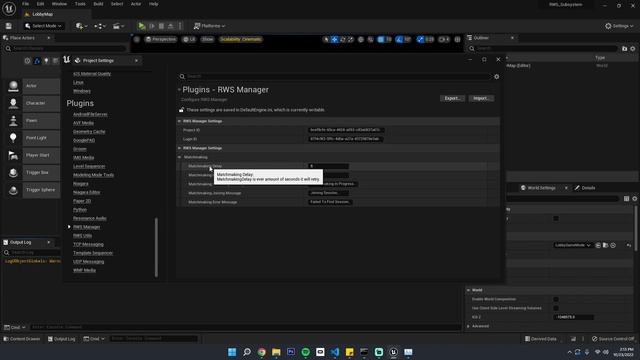
Task: Open Niagara plugin settings link
Action: coord(80,184)
